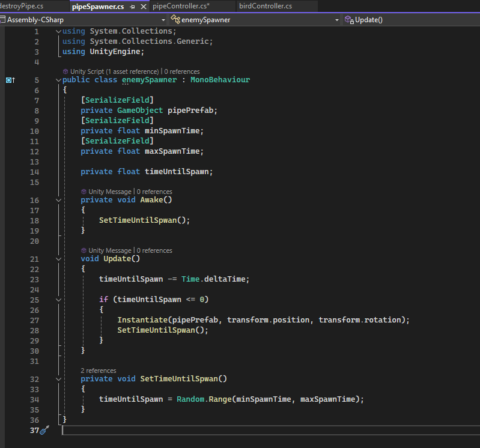This screenshot has width=480, height=448.
Task: Click the Unity Script icon above class declaration
Action: coord(65,71)
